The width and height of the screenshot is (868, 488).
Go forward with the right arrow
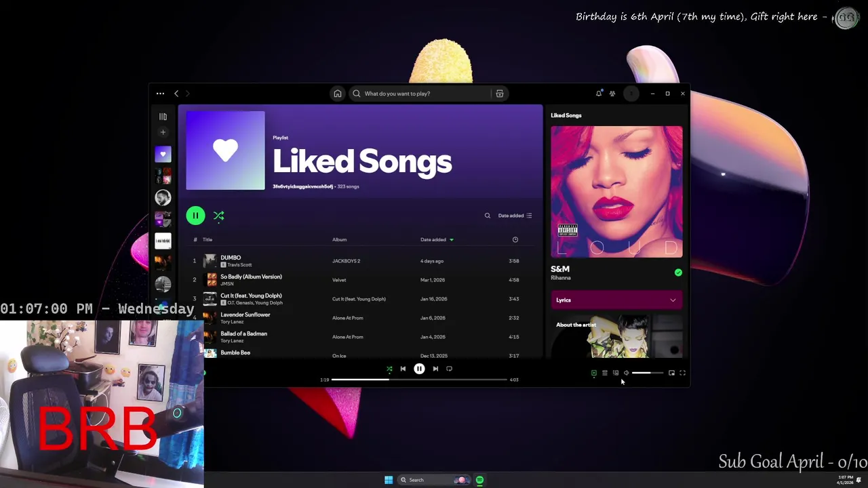(188, 94)
